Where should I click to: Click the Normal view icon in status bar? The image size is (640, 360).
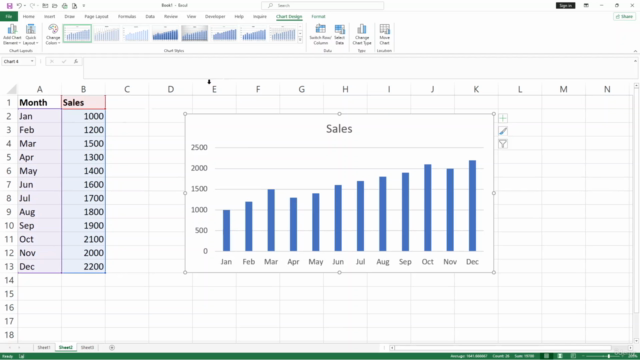coord(546,356)
